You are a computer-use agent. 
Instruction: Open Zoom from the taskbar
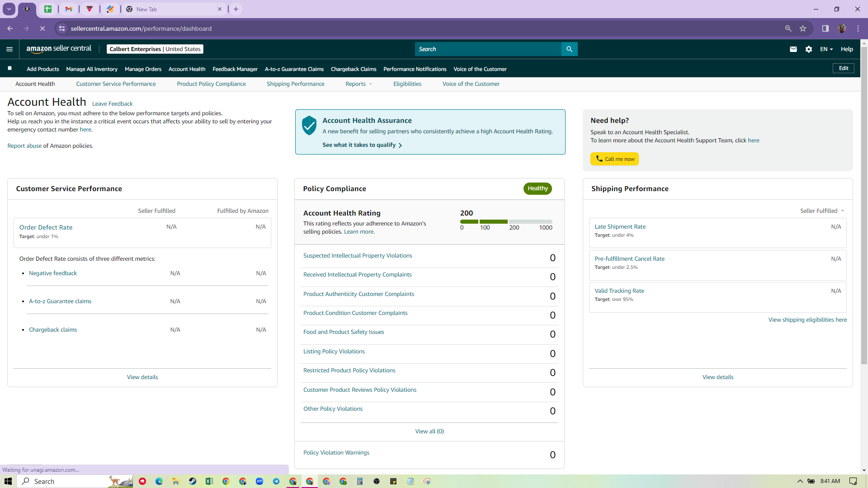[259, 481]
